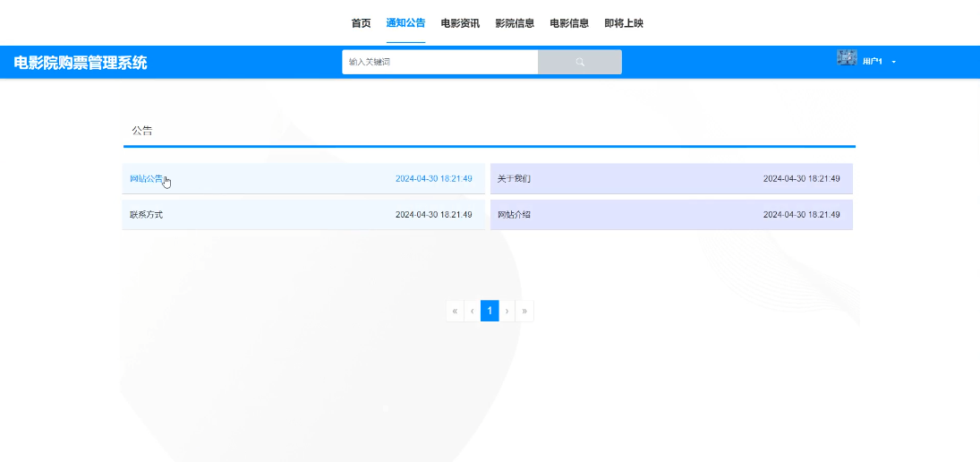Open the 通知公告 nav tab
Viewport: 980px width, 462px height.
tap(405, 23)
